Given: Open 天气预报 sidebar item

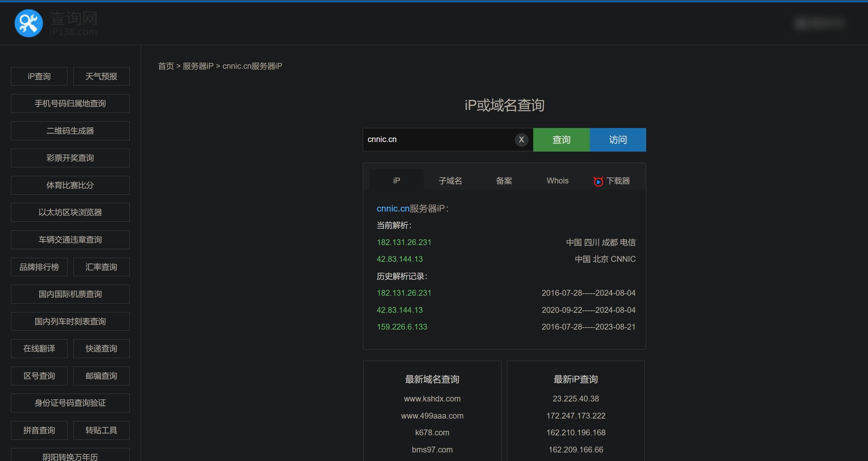Looking at the screenshot, I should click(x=101, y=76).
